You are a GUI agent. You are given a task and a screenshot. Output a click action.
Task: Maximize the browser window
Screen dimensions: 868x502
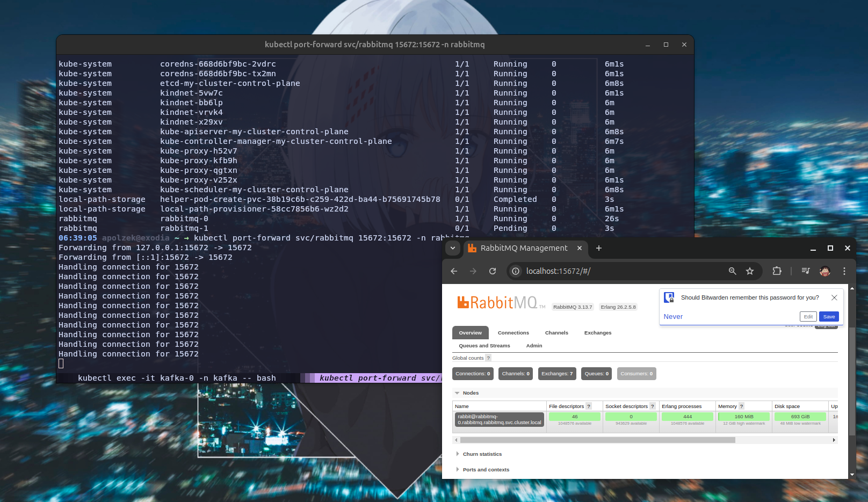pos(830,248)
